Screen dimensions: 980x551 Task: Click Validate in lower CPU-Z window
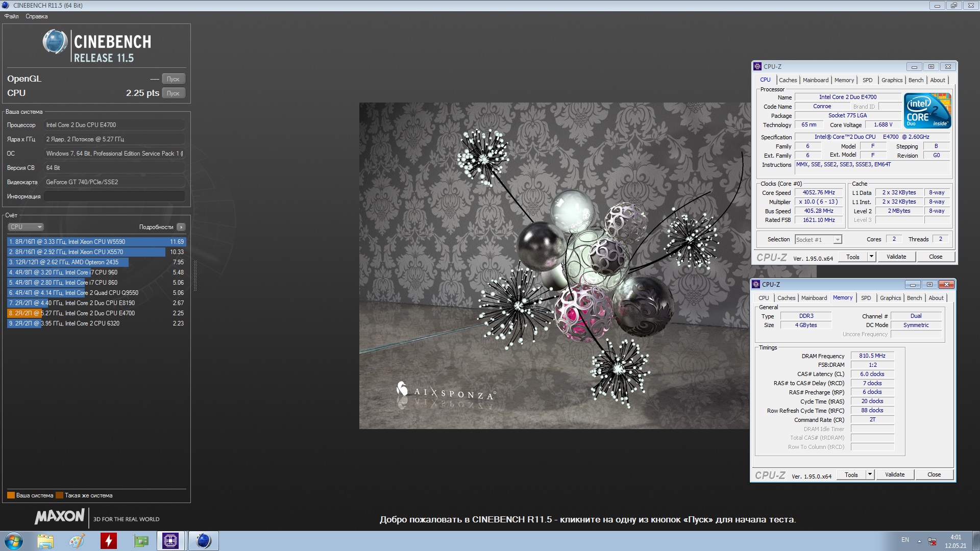pos(895,475)
